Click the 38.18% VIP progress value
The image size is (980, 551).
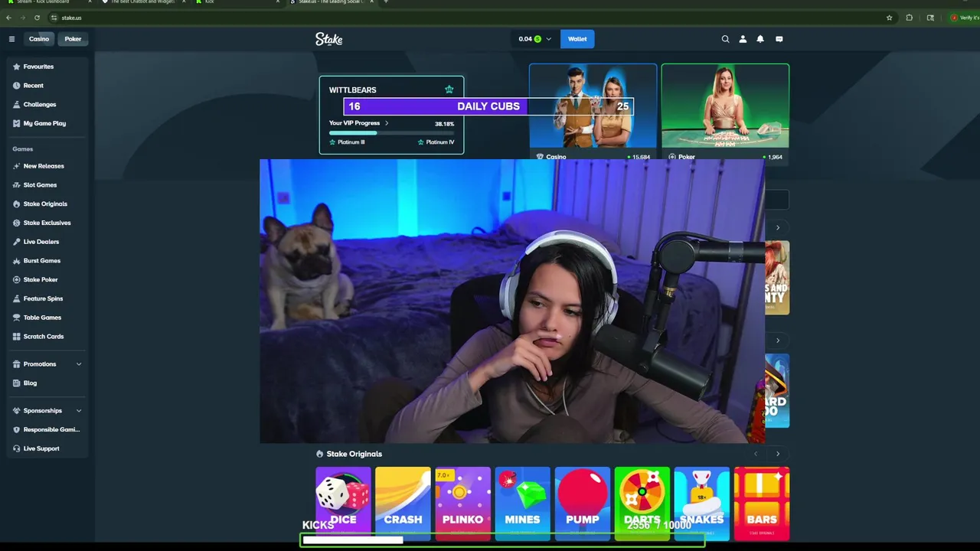point(444,124)
